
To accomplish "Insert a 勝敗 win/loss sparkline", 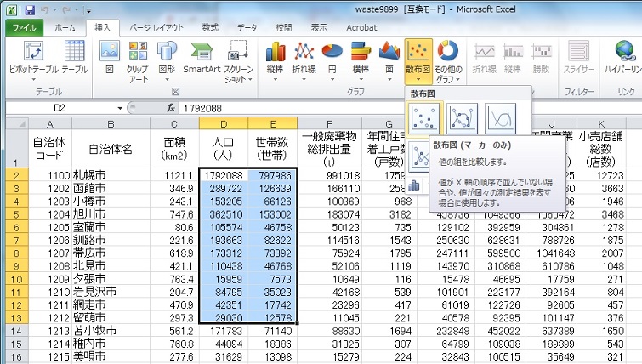I will pyautogui.click(x=541, y=60).
